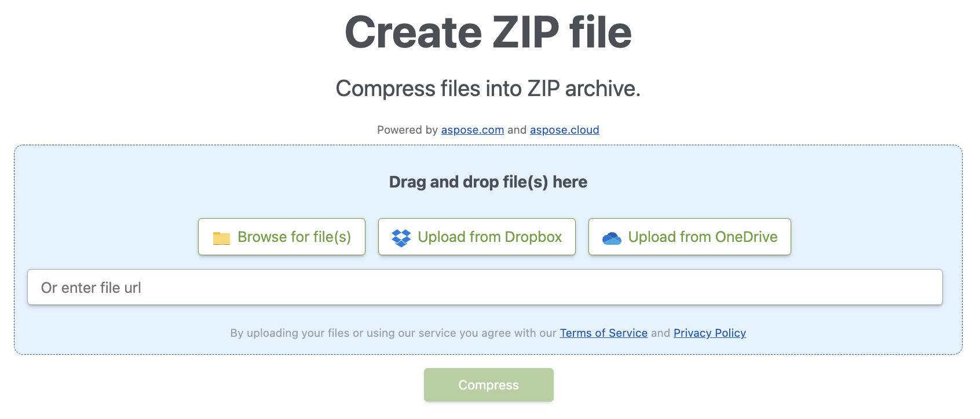Click the 'Powered by' text
980x419 pixels.
click(x=407, y=130)
